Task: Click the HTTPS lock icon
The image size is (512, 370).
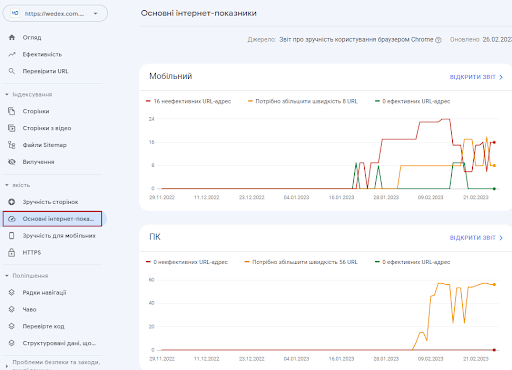Action: pyautogui.click(x=12, y=252)
